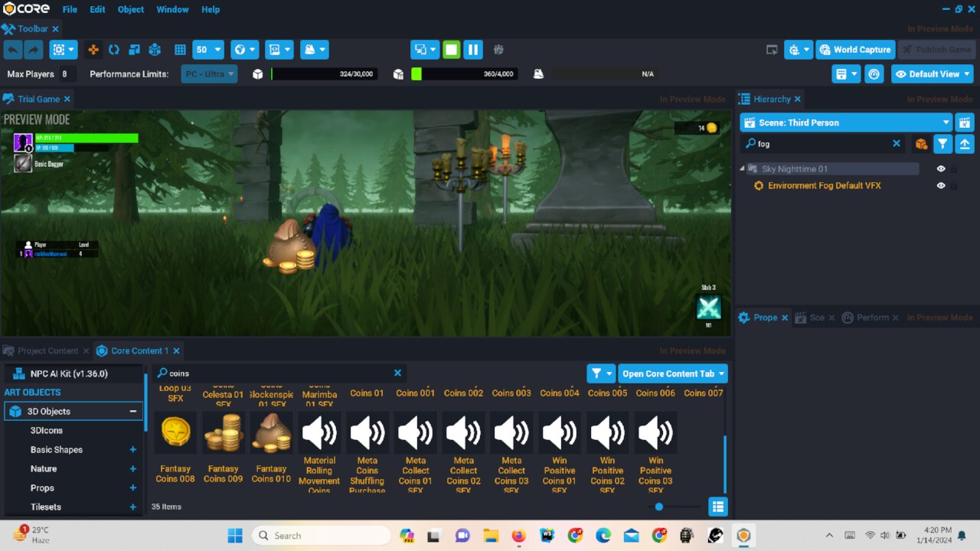The image size is (980, 551).
Task: Clear the fog search in Hierarchy
Action: (897, 143)
